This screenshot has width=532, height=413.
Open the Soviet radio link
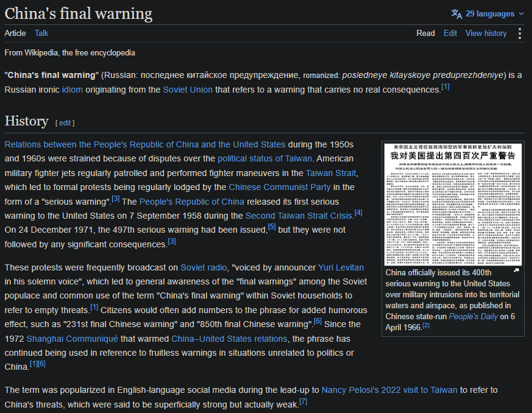tap(204, 267)
